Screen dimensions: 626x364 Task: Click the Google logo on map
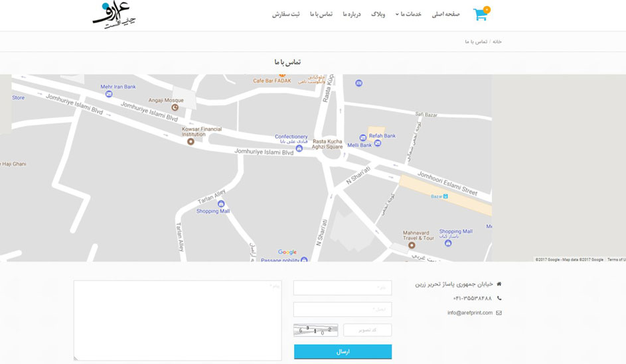[287, 252]
